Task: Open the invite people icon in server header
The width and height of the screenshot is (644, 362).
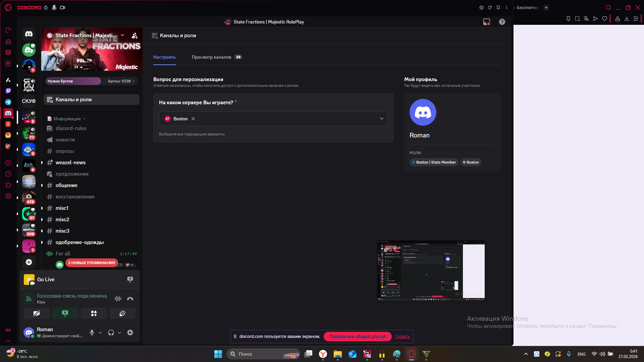Action: 135,36
